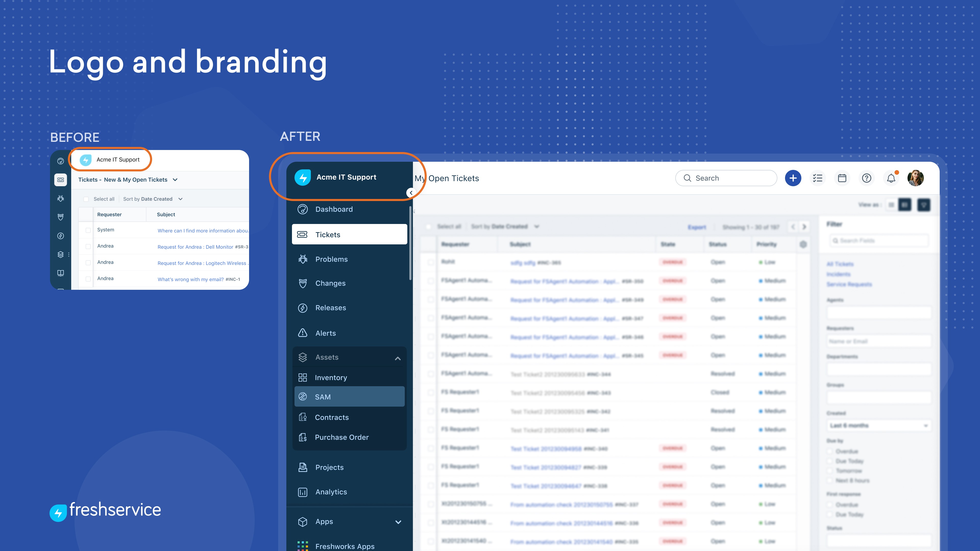Select SAM under Assets

coord(349,397)
